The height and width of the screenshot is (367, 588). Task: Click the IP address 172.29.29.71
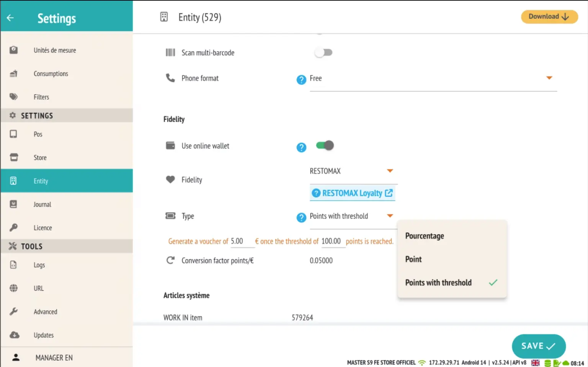(x=444, y=362)
